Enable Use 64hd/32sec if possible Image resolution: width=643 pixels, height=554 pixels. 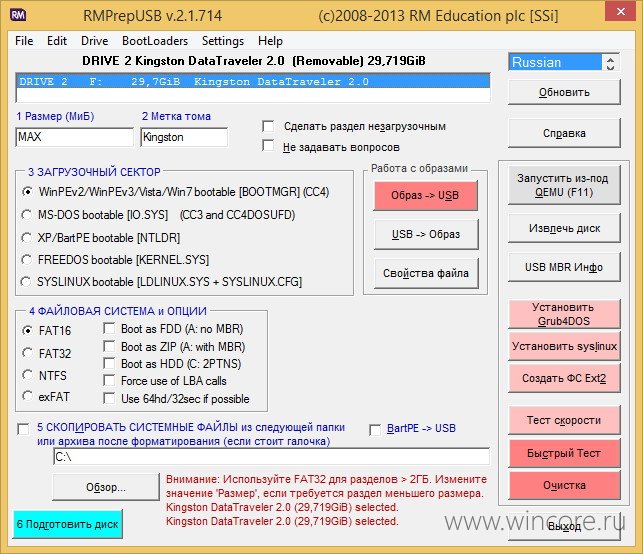pyautogui.click(x=109, y=399)
